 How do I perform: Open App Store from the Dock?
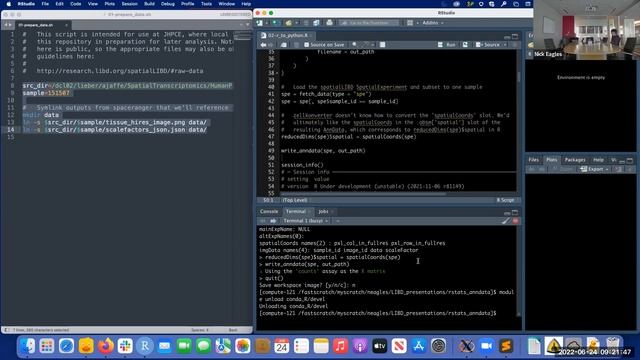coord(418,346)
